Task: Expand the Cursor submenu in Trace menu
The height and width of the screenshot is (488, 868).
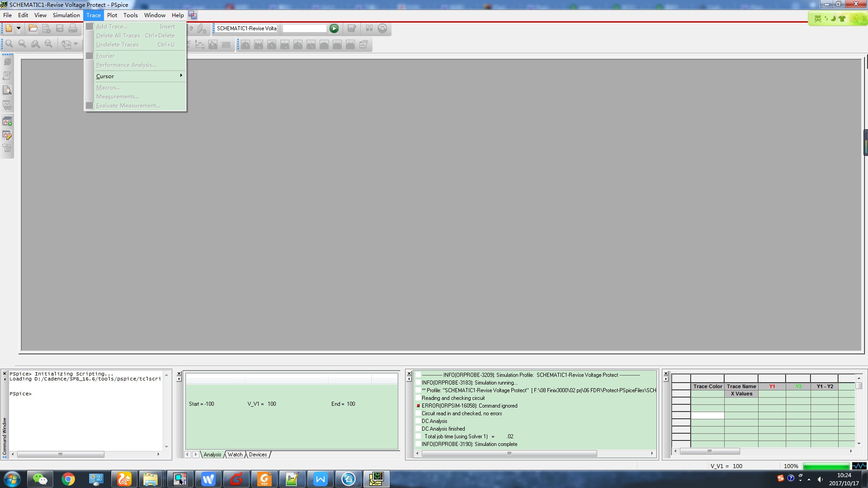Action: click(135, 76)
